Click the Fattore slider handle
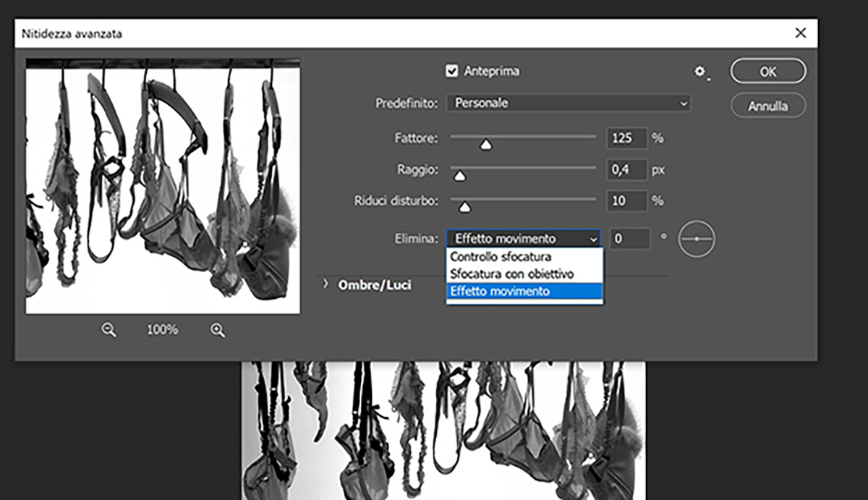 [486, 145]
